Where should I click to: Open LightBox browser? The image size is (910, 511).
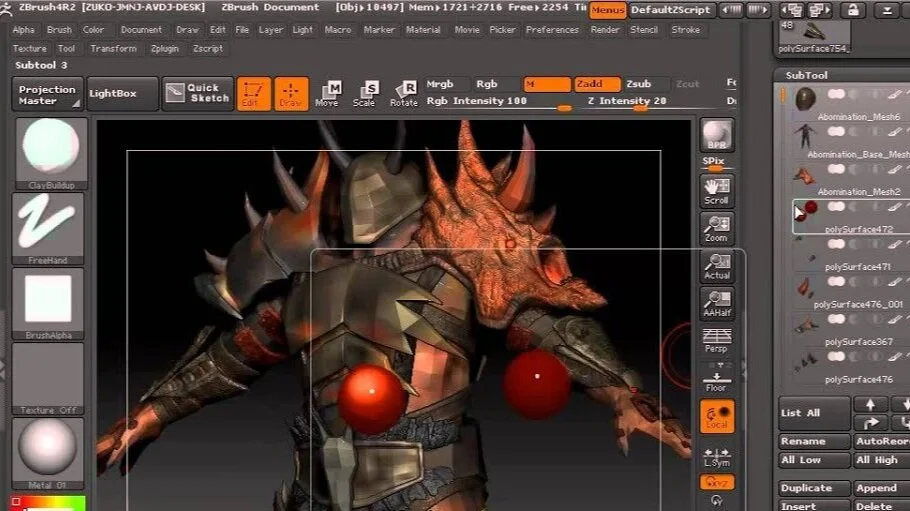[x=122, y=93]
